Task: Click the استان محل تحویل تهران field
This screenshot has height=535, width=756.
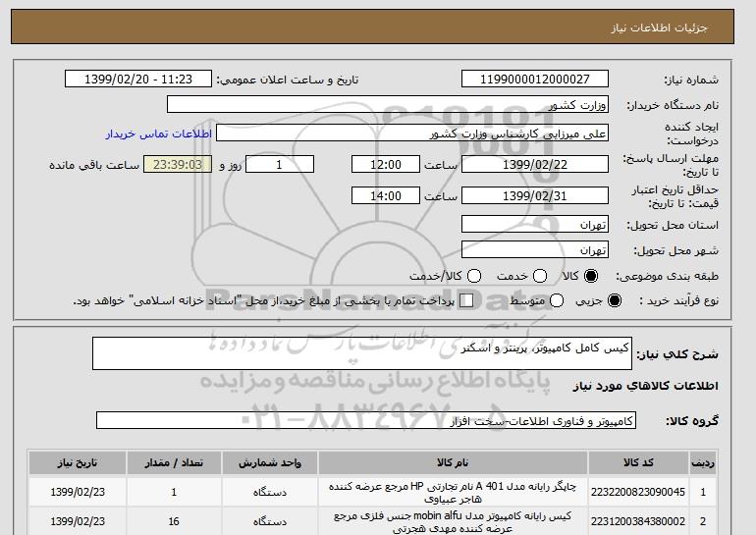Action: click(x=535, y=225)
